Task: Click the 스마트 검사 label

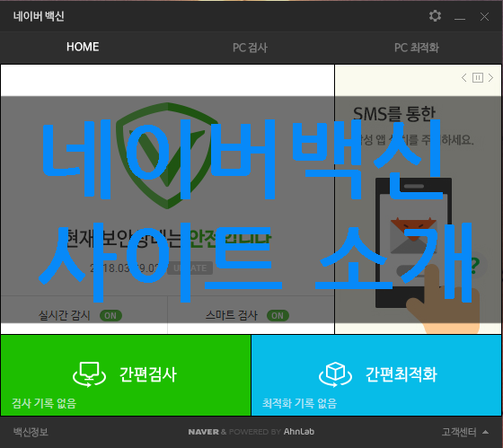Action: pos(232,315)
